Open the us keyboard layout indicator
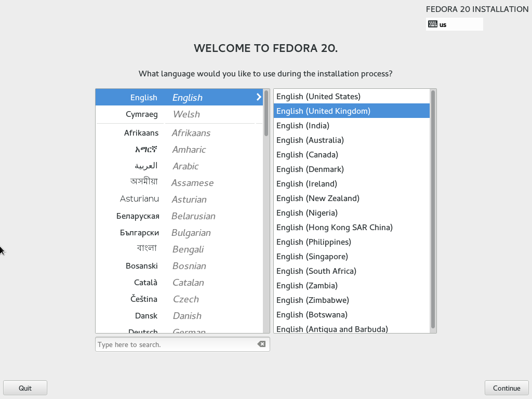Image resolution: width=532 pixels, height=399 pixels. click(x=454, y=24)
